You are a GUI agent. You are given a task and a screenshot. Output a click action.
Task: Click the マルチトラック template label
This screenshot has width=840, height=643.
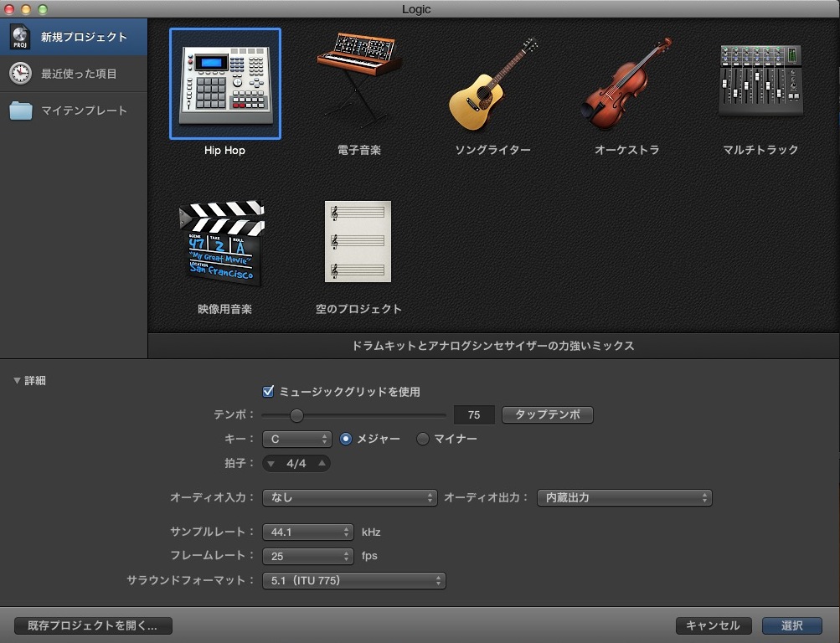coord(760,151)
